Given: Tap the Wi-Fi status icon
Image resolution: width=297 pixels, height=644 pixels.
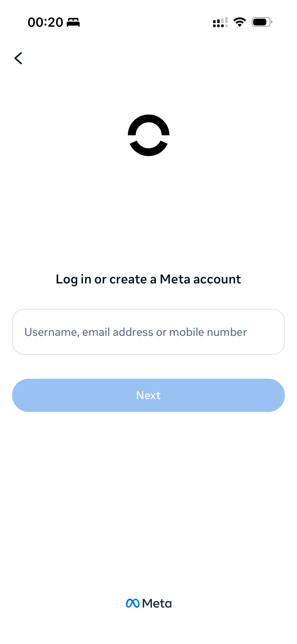Looking at the screenshot, I should pyautogui.click(x=240, y=22).
